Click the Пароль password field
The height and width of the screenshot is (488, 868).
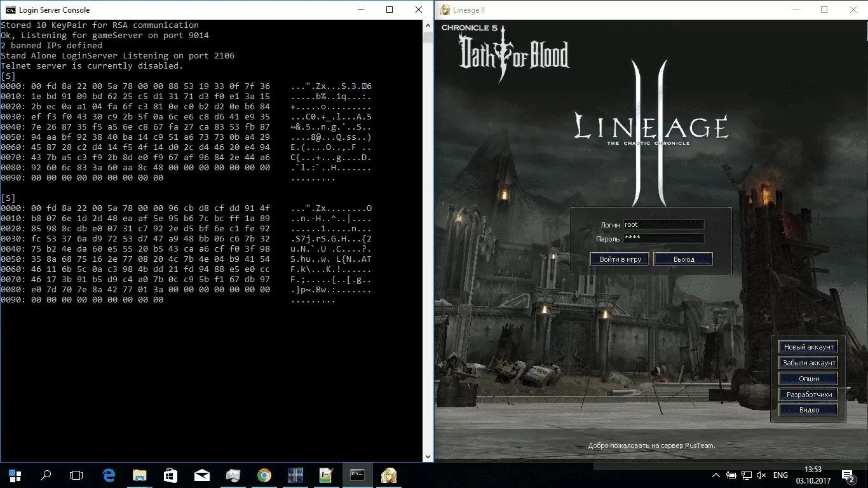663,238
